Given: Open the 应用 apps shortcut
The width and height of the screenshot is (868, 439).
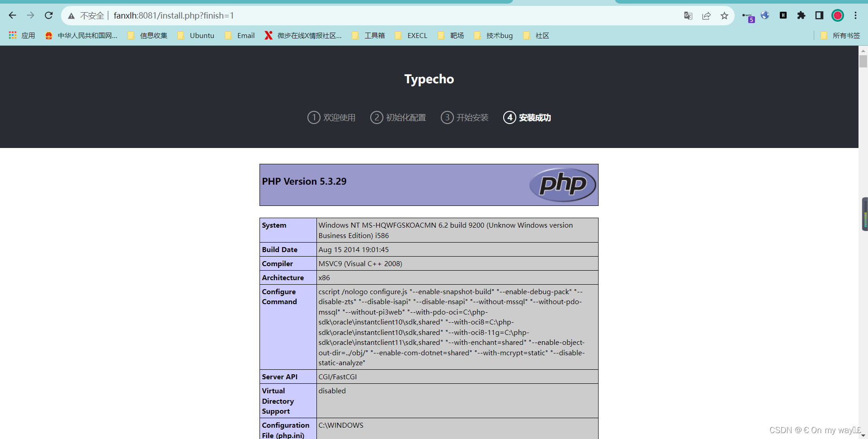Looking at the screenshot, I should click(x=22, y=35).
